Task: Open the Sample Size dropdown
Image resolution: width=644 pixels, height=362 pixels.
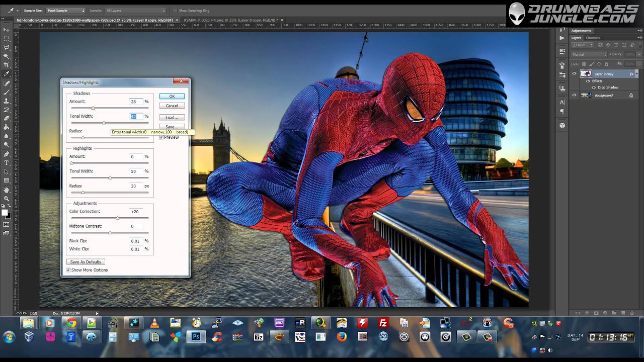Action: (x=66, y=11)
